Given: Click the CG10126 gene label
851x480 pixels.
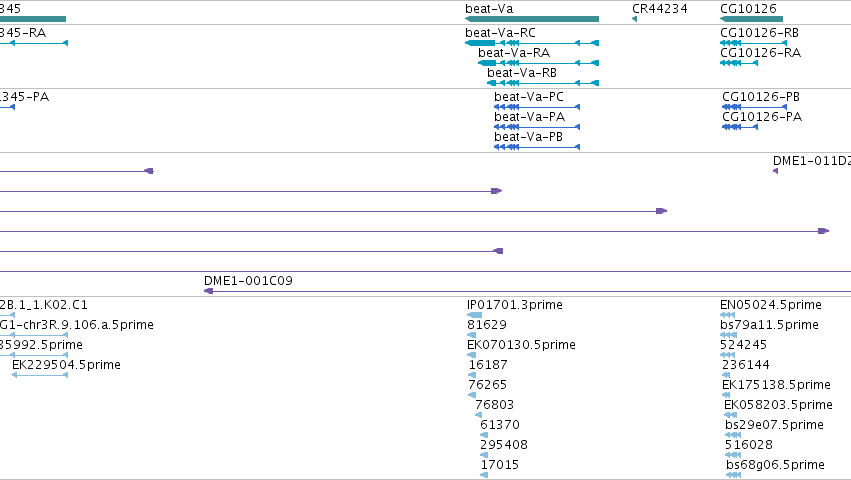Looking at the screenshot, I should [748, 9].
